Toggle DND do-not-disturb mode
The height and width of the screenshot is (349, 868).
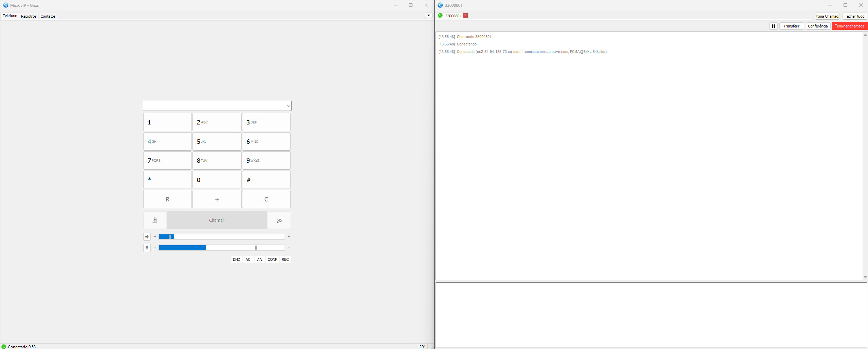[236, 259]
